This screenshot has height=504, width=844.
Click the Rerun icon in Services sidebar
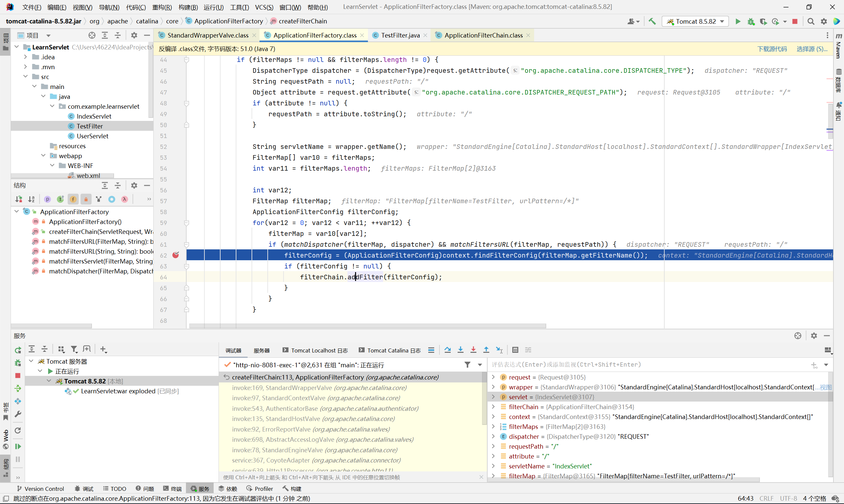(18, 350)
